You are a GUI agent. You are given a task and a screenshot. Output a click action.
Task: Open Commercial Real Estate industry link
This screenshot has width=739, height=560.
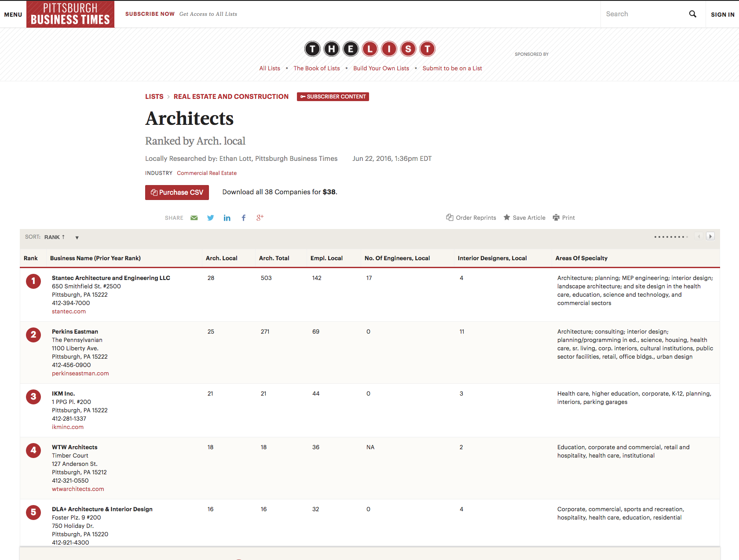pos(207,173)
